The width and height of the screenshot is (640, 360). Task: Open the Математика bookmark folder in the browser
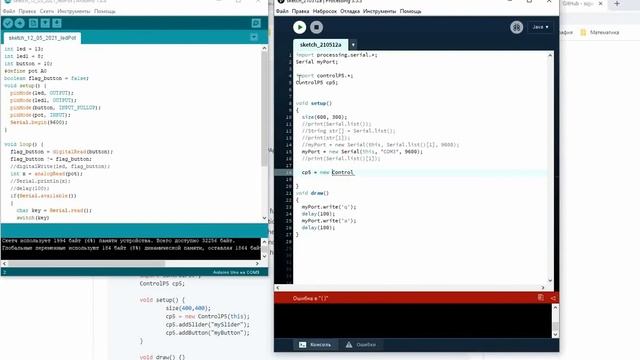tap(600, 32)
